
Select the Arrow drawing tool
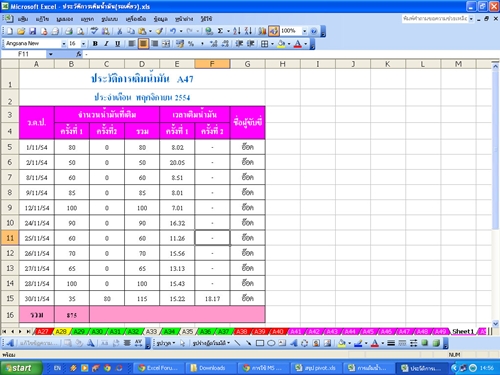click(x=249, y=343)
